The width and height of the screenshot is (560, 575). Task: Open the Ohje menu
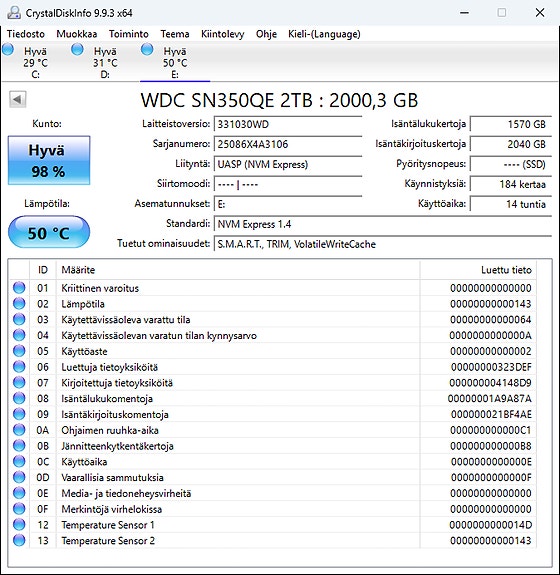pyautogui.click(x=266, y=34)
